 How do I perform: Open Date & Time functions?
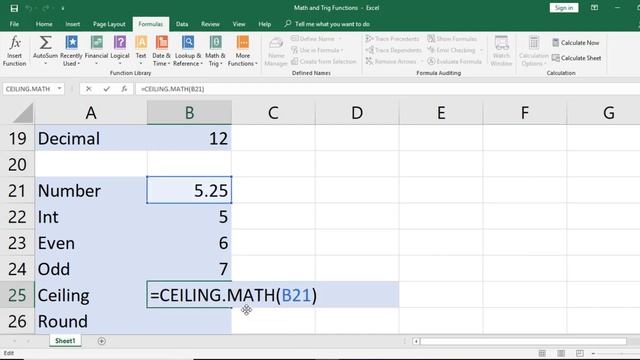tap(162, 51)
